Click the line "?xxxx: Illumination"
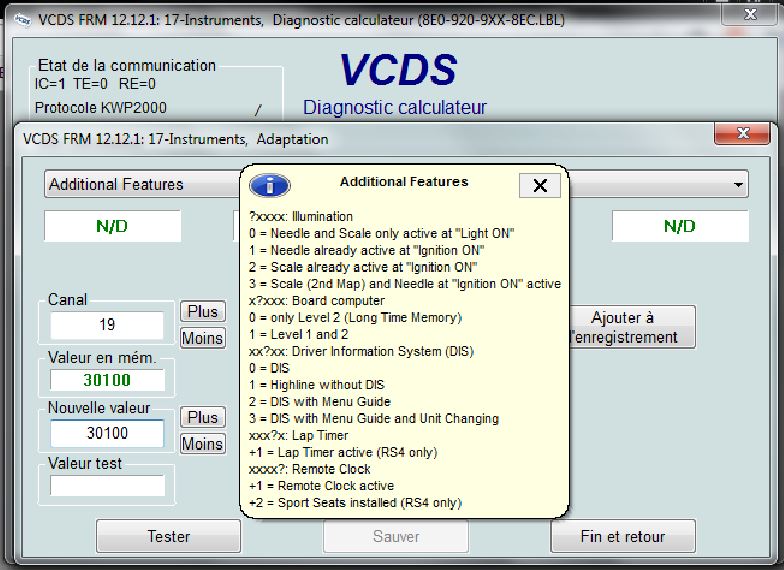The height and width of the screenshot is (570, 784). coord(301,216)
